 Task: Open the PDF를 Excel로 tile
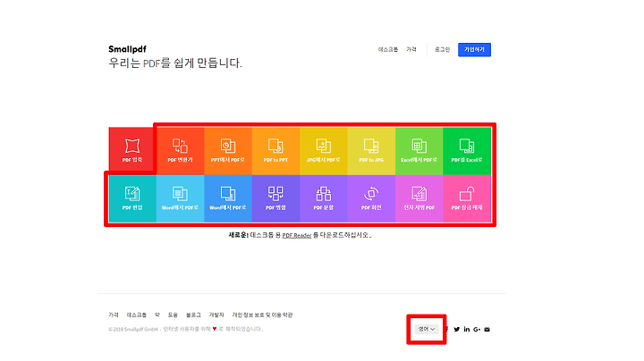pos(467,151)
